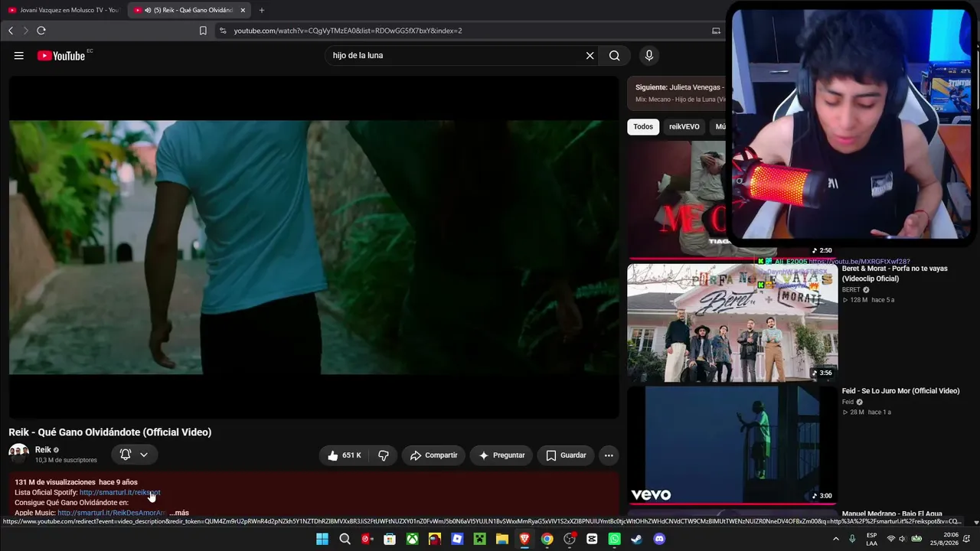Dislike the Reik video
The width and height of the screenshot is (980, 551).
click(x=384, y=455)
